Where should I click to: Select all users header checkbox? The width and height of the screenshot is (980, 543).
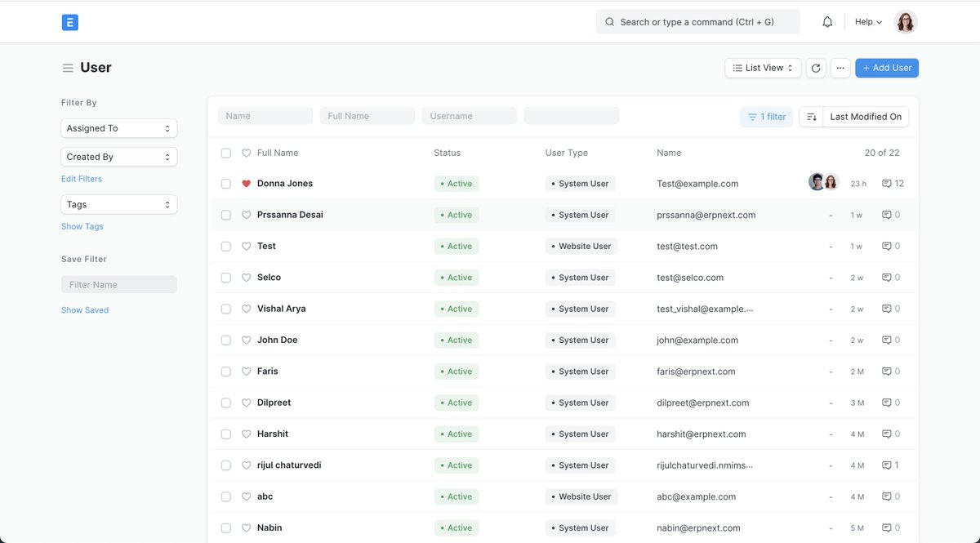(226, 153)
